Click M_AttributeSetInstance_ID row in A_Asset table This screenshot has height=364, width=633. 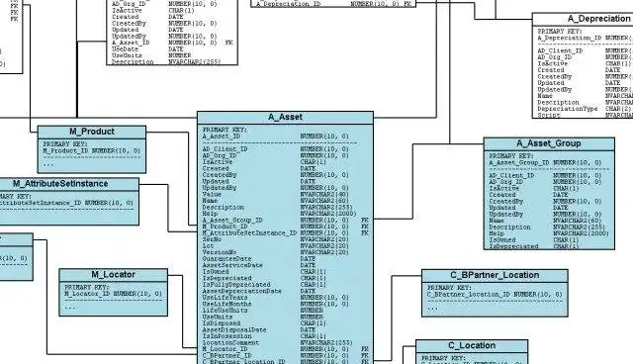tap(286, 233)
